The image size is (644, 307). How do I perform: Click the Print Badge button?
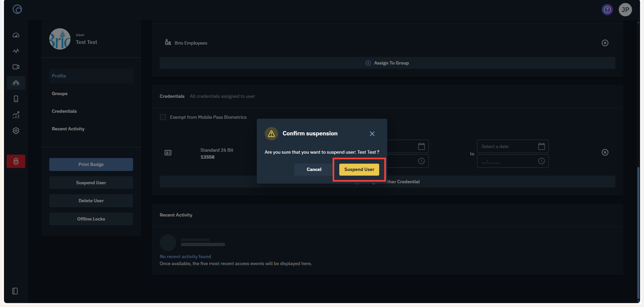click(x=91, y=164)
